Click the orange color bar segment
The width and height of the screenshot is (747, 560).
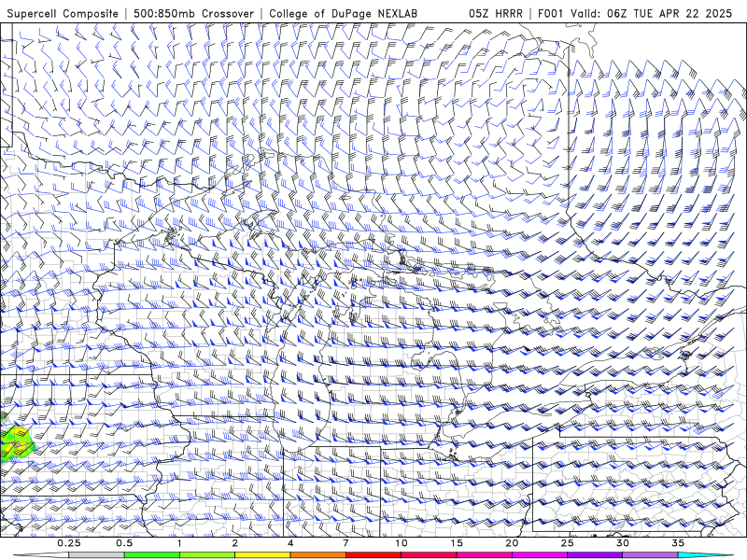tap(317, 555)
